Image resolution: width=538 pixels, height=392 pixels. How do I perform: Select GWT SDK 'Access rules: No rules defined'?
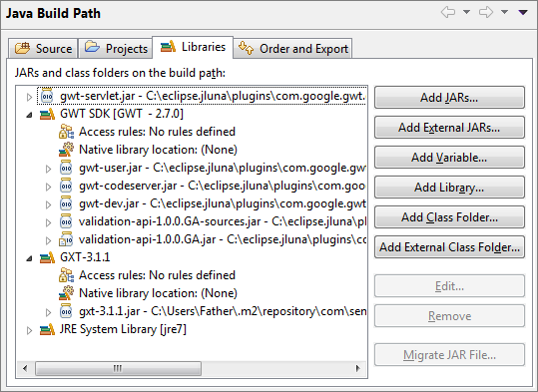(x=157, y=132)
